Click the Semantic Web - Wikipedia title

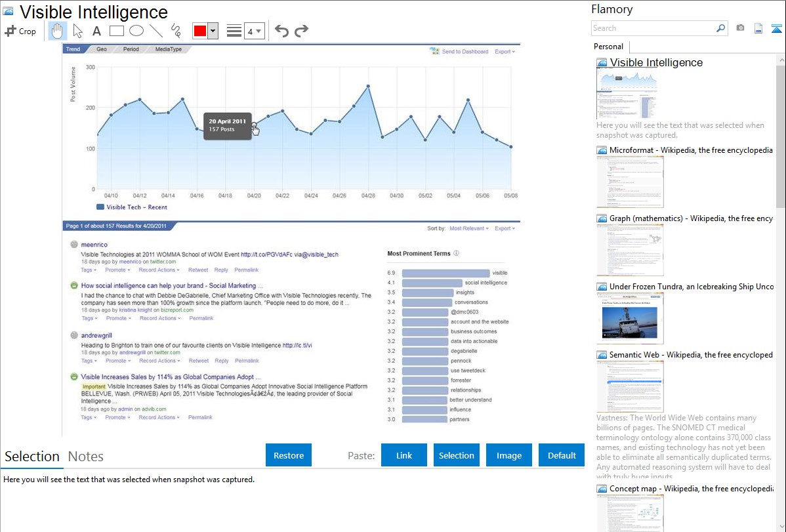pyautogui.click(x=691, y=354)
